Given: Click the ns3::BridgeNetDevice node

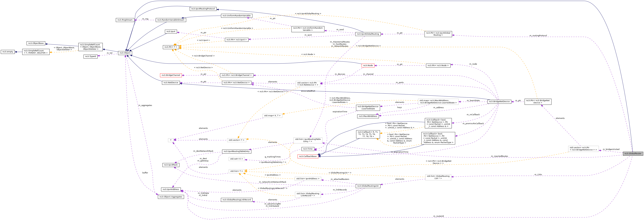Looking at the screenshot, I should coord(499,102).
